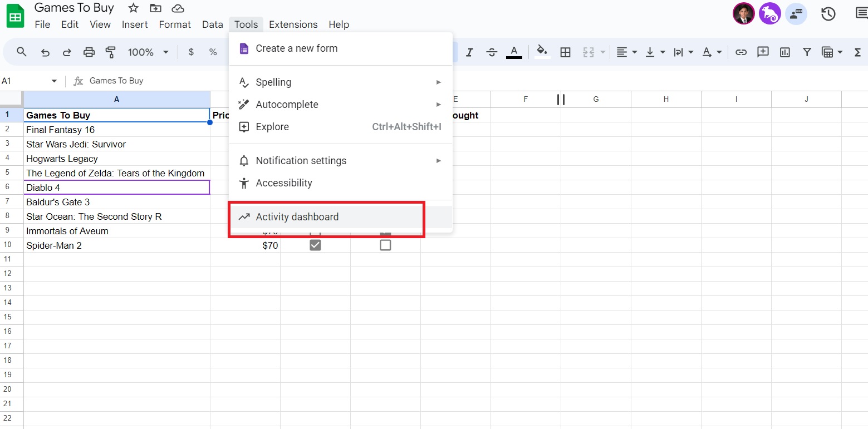The image size is (868, 429).
Task: Expand the Notification settings submenu
Action: click(341, 161)
